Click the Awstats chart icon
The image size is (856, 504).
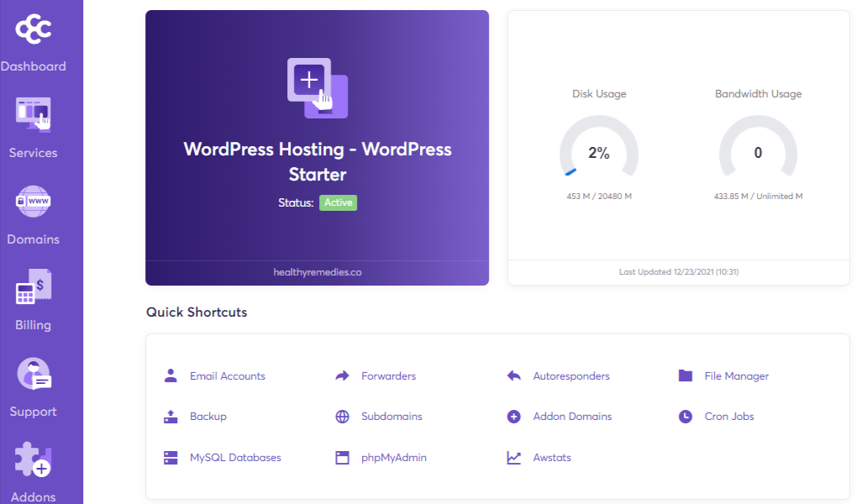tap(514, 458)
